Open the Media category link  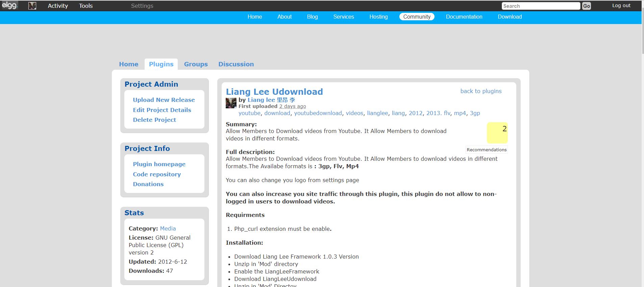168,228
